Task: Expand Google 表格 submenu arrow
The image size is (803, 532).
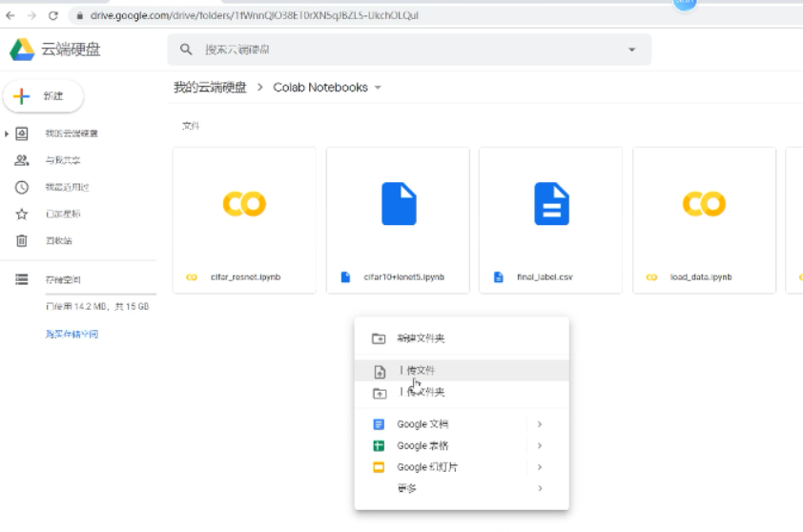Action: pyautogui.click(x=540, y=445)
